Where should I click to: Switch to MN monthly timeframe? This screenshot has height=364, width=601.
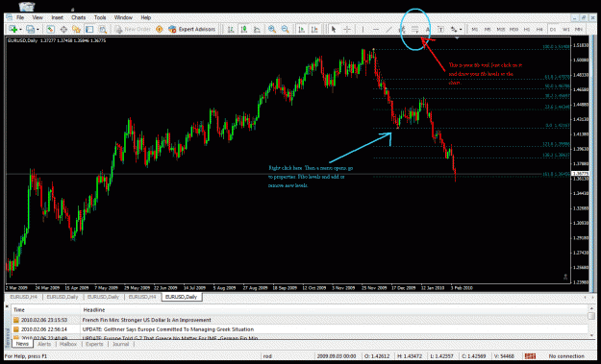579,29
